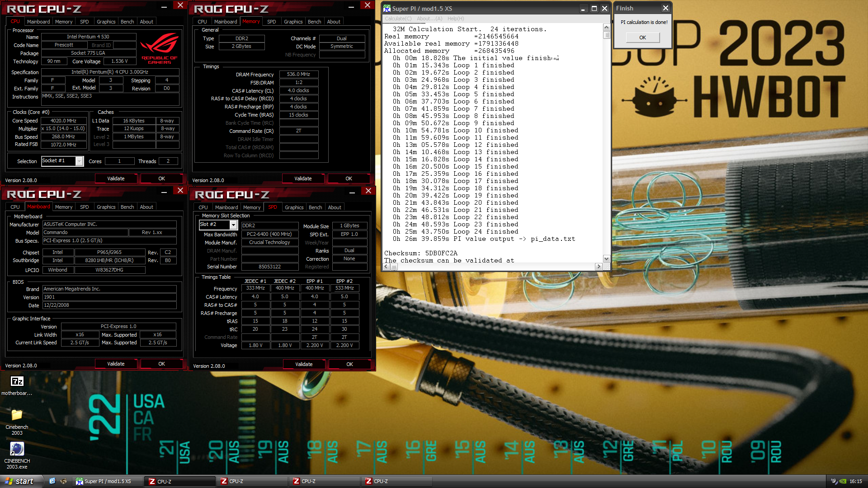Click Super PI horizontal scrollbar right arrow
This screenshot has height=488, width=868.
coord(599,267)
